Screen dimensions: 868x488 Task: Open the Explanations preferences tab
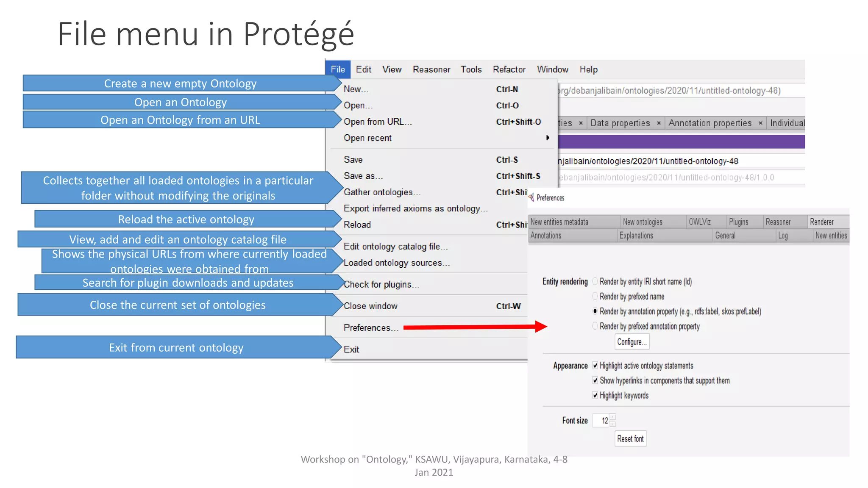point(665,236)
